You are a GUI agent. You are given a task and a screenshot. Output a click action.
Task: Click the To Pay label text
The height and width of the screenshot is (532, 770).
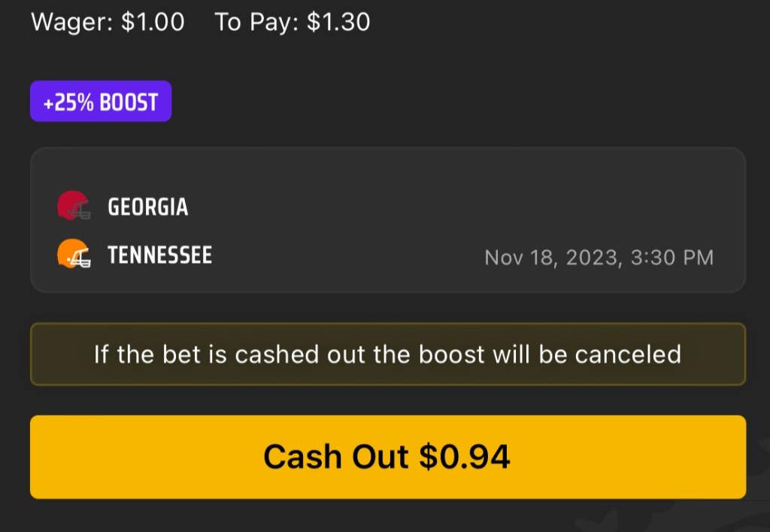pyautogui.click(x=258, y=23)
